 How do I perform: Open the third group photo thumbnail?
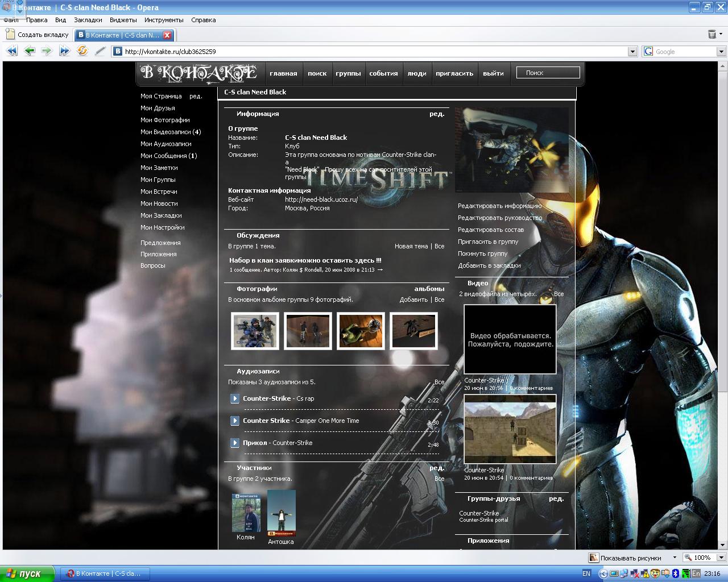click(361, 331)
